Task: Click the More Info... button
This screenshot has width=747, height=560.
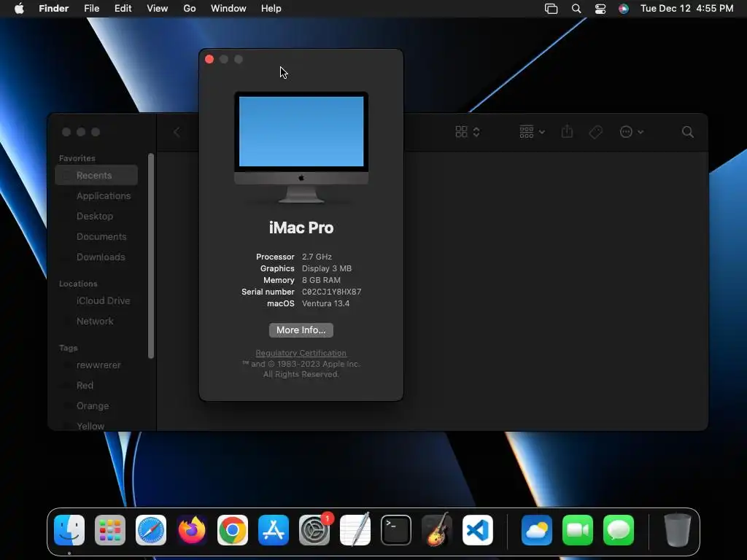Action: 301,330
